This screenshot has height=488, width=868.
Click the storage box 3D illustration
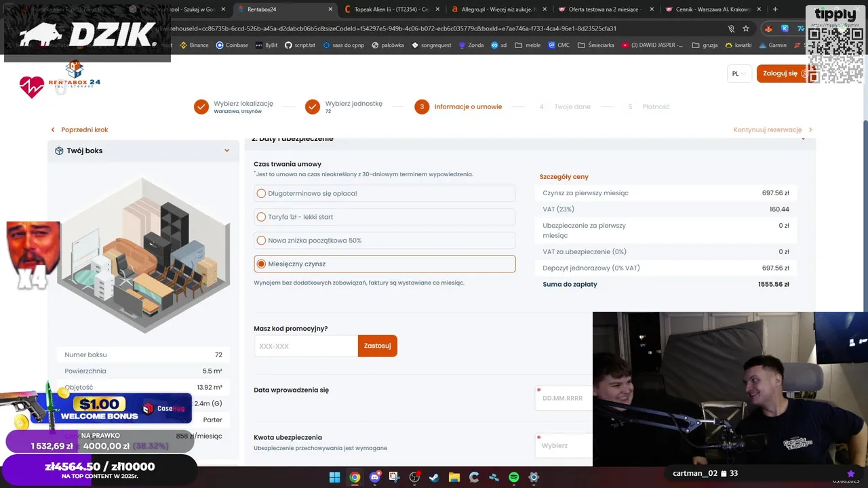pos(144,254)
